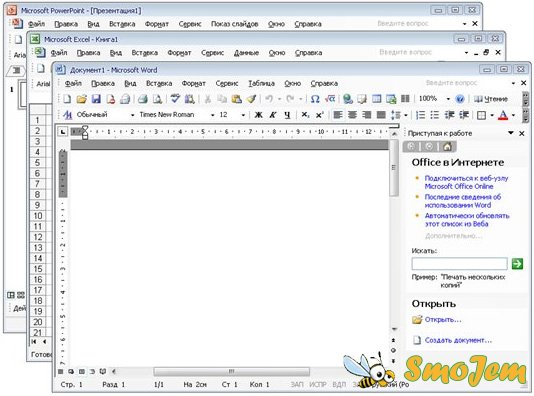Screen dimensions: 534x396
Task: Click the Print icon in Word toolbar
Action: [x=143, y=99]
